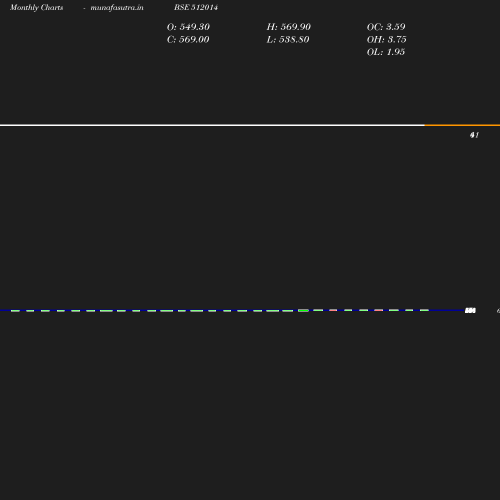Image resolution: width=500 pixels, height=500 pixels.
Task: Select the 'OC: 3.59' reading
Action: (x=386, y=27)
